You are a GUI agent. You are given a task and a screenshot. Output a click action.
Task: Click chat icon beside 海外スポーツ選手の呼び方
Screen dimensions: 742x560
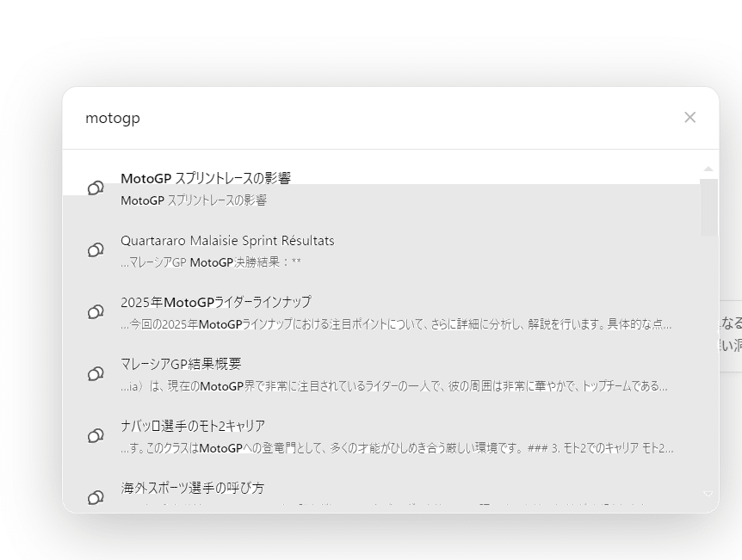96,497
